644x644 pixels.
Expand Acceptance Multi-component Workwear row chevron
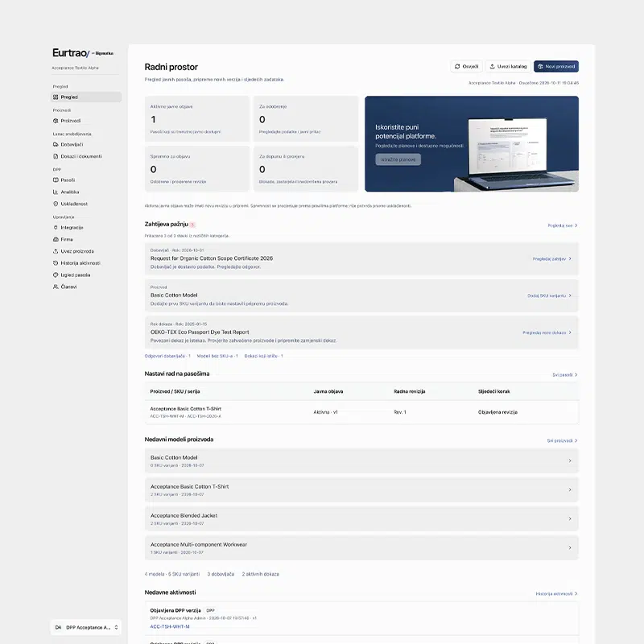570,547
